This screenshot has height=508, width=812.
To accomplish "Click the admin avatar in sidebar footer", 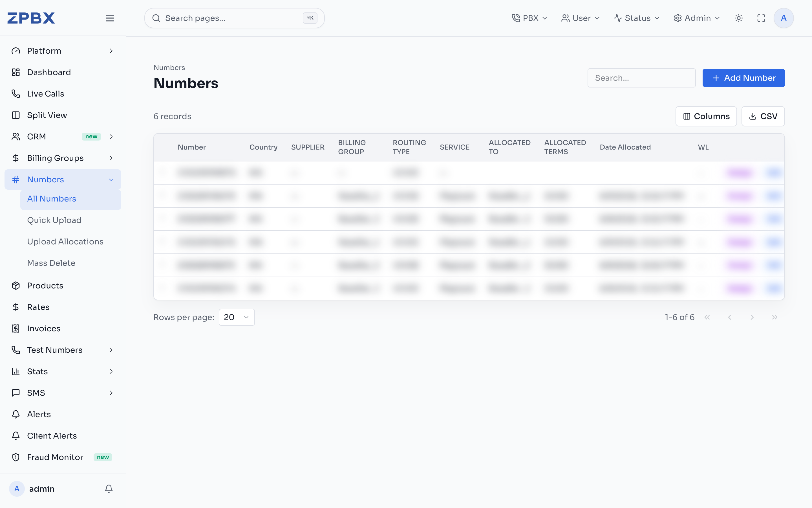I will tap(17, 489).
